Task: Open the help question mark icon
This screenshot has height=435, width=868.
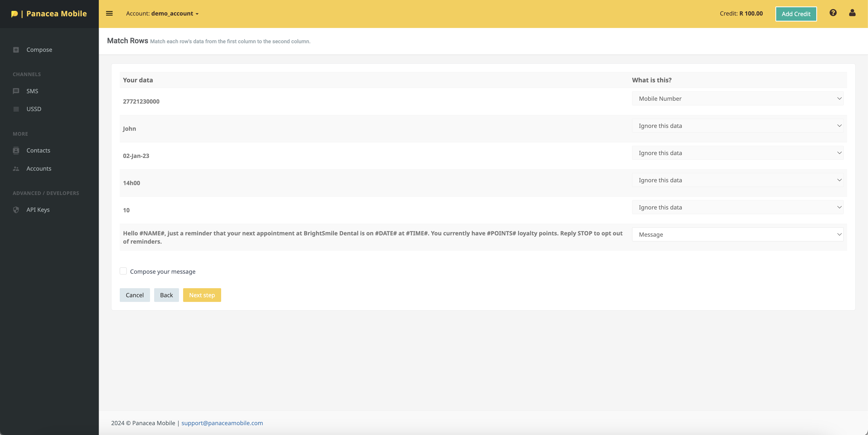Action: click(x=833, y=13)
